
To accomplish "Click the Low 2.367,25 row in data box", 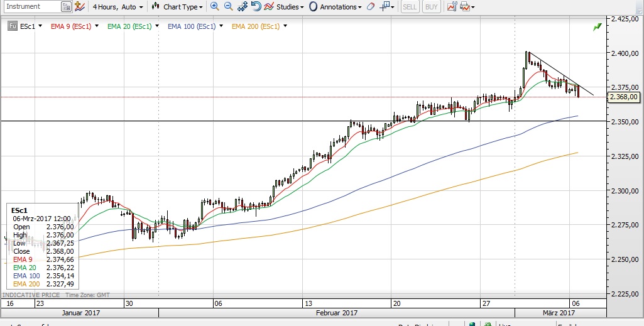I will (x=43, y=244).
